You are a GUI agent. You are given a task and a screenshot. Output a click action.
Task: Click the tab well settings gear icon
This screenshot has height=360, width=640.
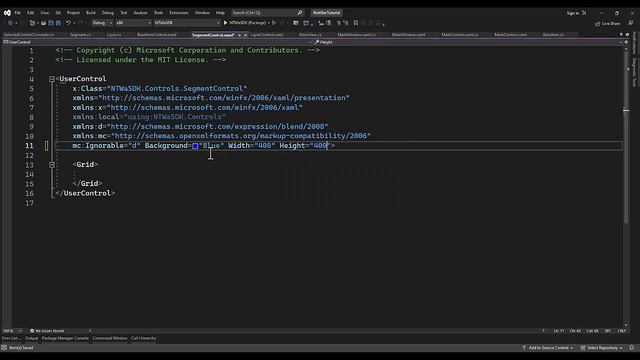pyautogui.click(x=627, y=35)
